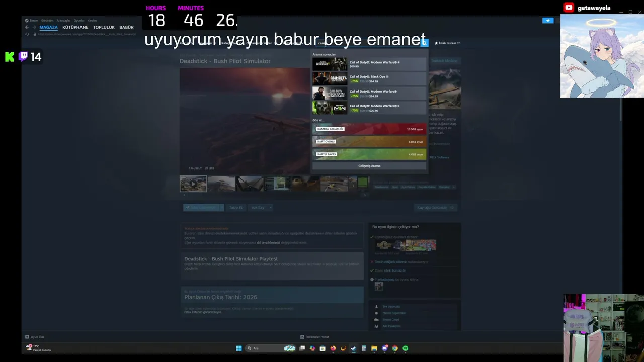Select Call of Duty: Modern Warfare 4 result
This screenshot has height=362, width=644.
[369, 64]
